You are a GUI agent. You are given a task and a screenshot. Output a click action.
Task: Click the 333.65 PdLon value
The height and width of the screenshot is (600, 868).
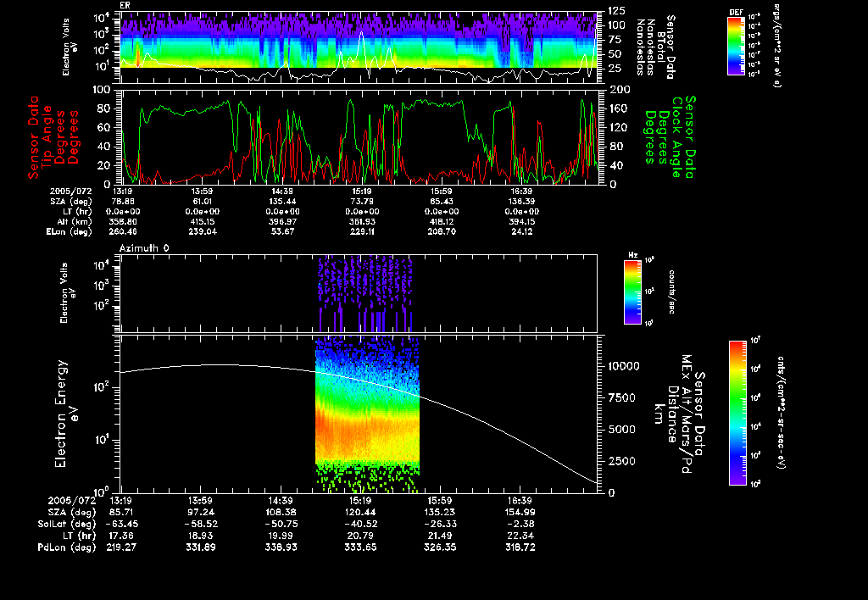362,547
